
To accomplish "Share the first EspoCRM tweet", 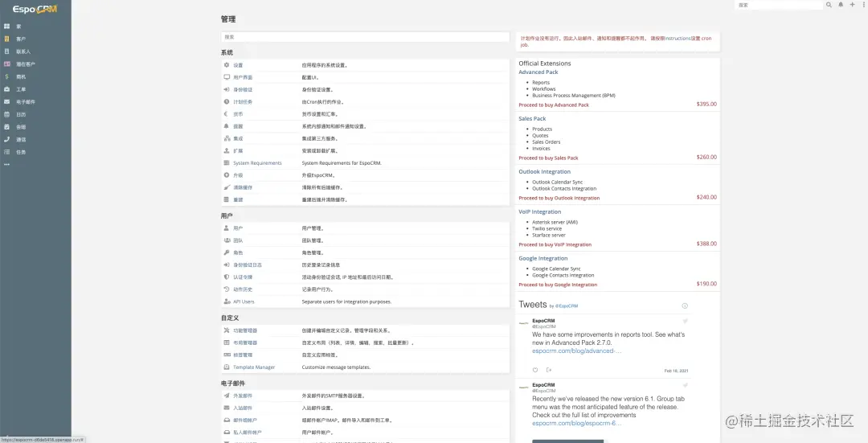I will pyautogui.click(x=549, y=370).
